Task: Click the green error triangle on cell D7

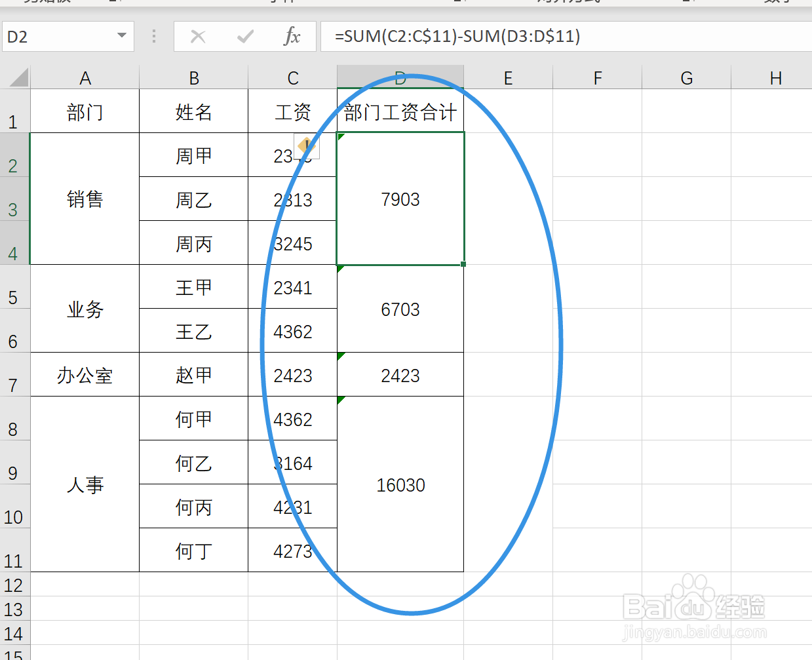Action: [340, 357]
